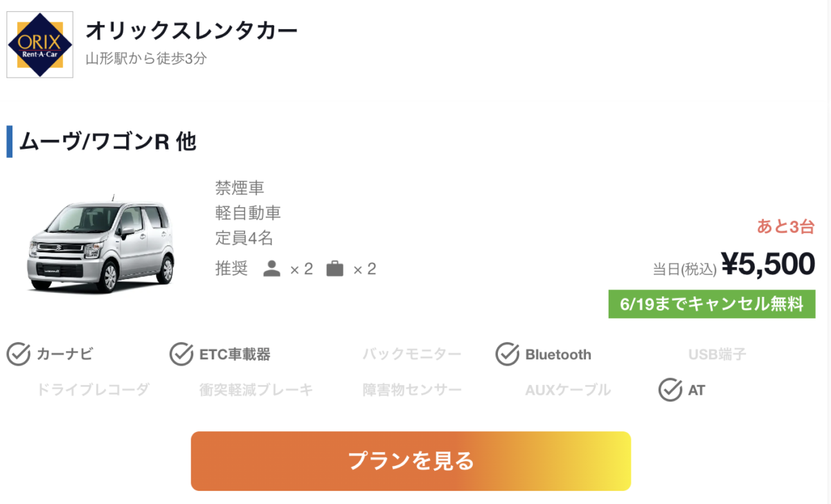The height and width of the screenshot is (504, 831).
Task: Click the ETC車載器 checkmark icon
Action: point(181,354)
